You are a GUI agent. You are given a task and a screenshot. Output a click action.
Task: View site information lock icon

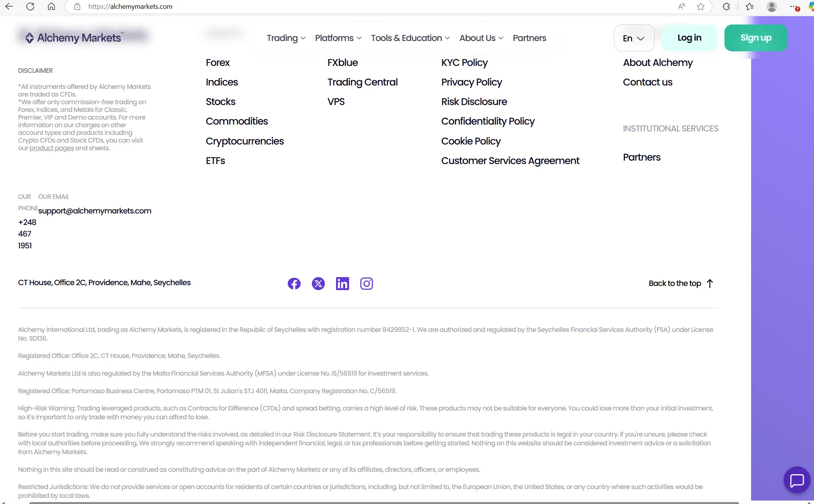(77, 7)
